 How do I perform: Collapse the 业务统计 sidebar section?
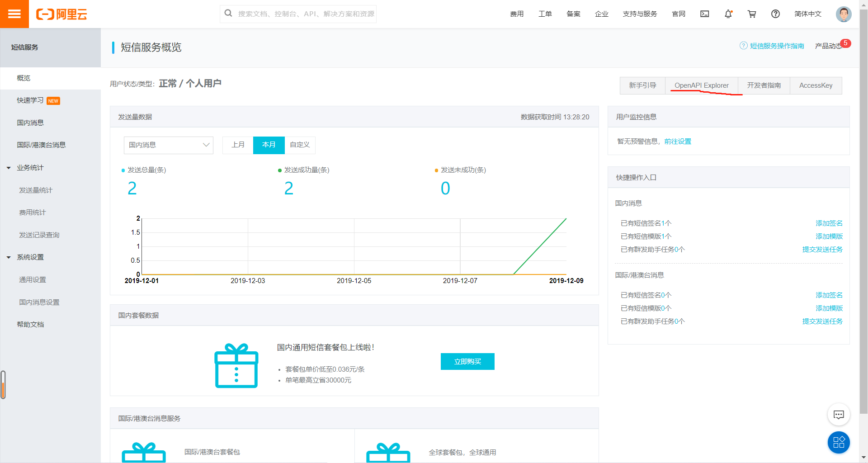[29, 167]
